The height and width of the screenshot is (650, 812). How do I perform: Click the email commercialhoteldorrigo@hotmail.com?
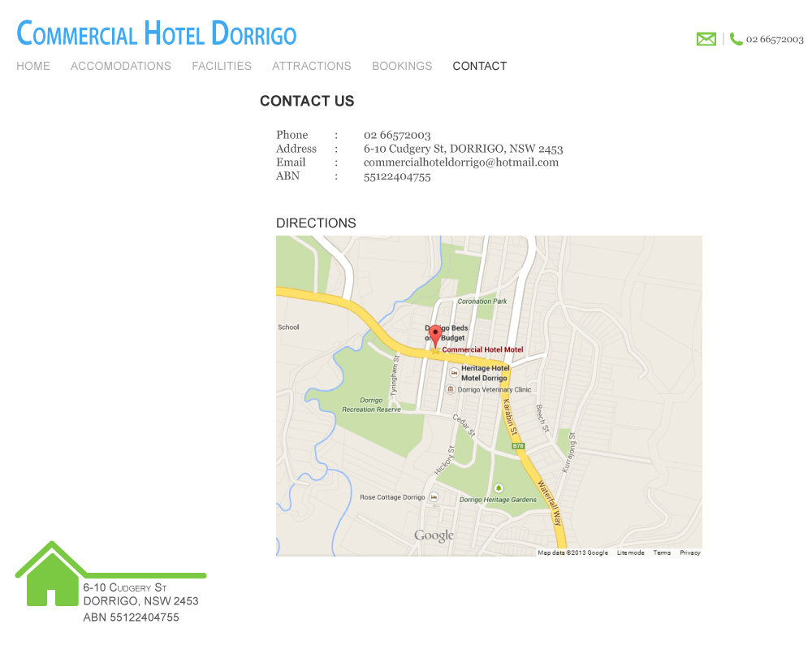click(461, 162)
